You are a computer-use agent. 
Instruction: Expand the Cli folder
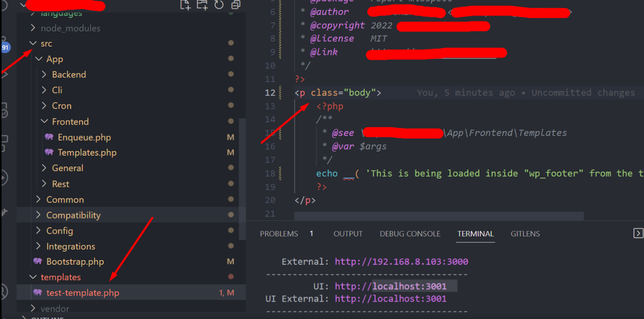pyautogui.click(x=44, y=90)
